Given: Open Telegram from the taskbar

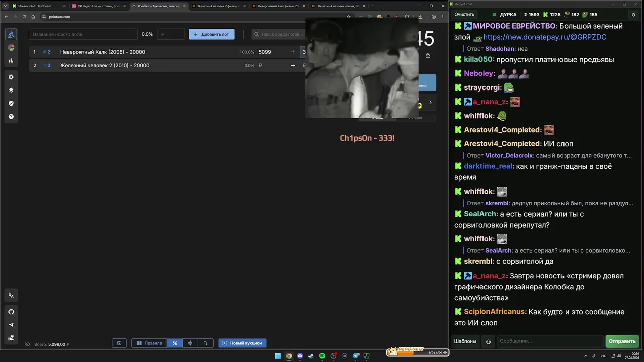Looking at the screenshot, I should (x=355, y=356).
